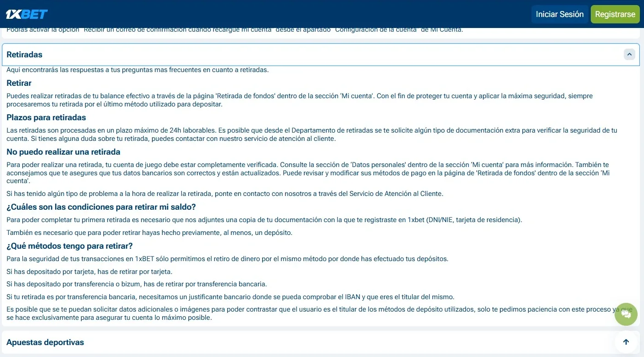Click the Retiradas section header
Viewport: 644px width, 357px height.
[320, 55]
